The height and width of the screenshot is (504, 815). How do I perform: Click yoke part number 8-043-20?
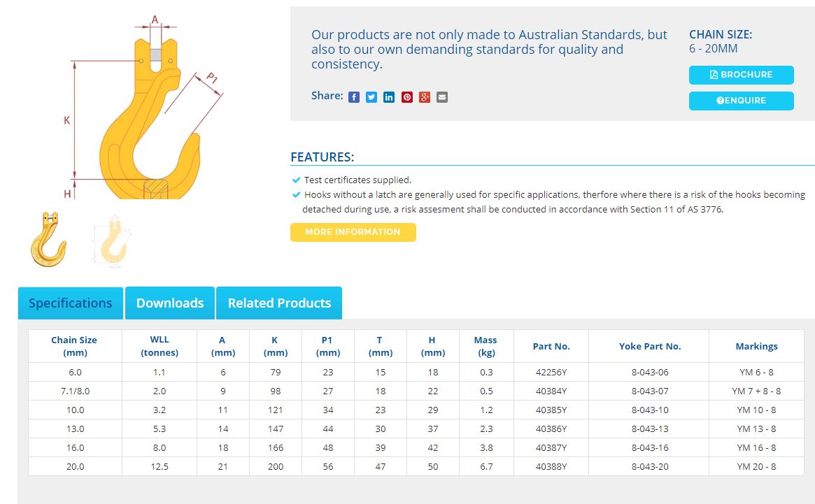(x=649, y=467)
